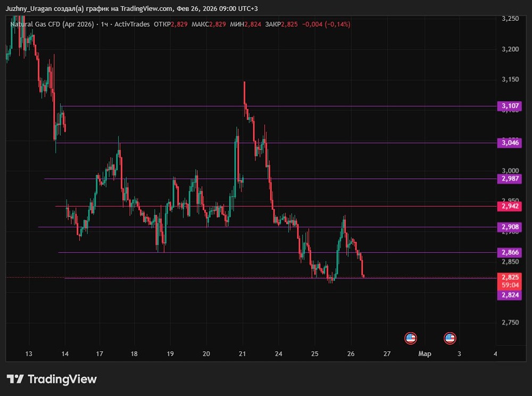Screen dimensions: 532x396
Task: Click the 2,850 price axis tick
Action: click(510, 262)
